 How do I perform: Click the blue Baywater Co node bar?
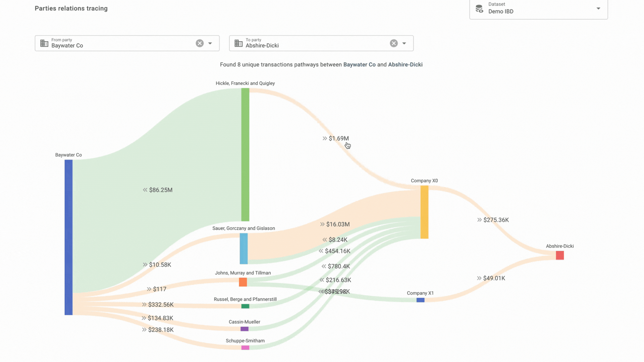pos(68,237)
